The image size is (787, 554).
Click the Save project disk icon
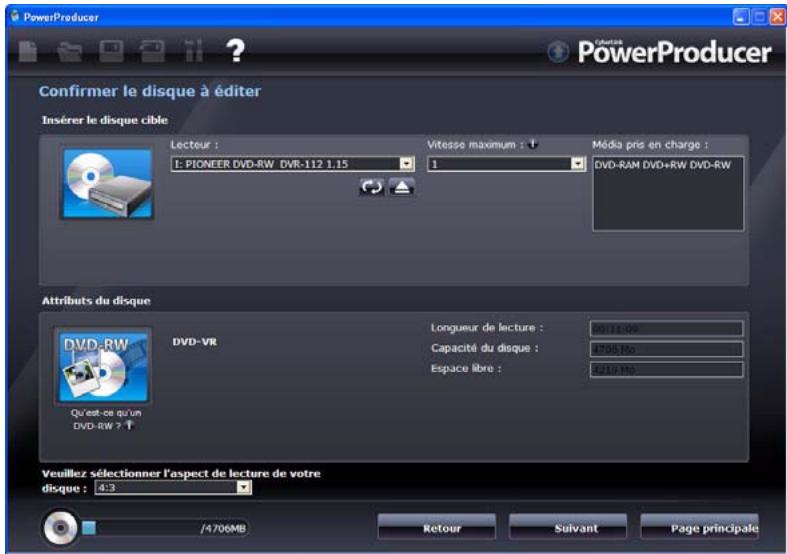pos(111,51)
